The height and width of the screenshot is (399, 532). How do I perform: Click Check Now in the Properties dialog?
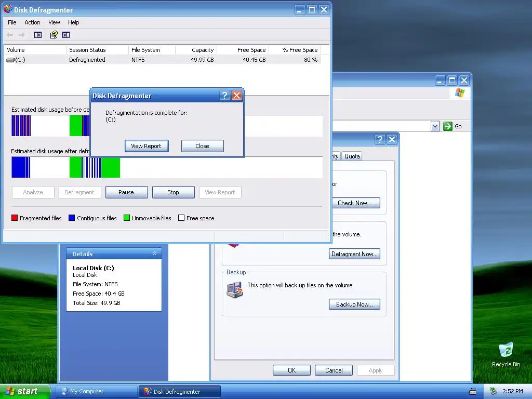pos(354,203)
